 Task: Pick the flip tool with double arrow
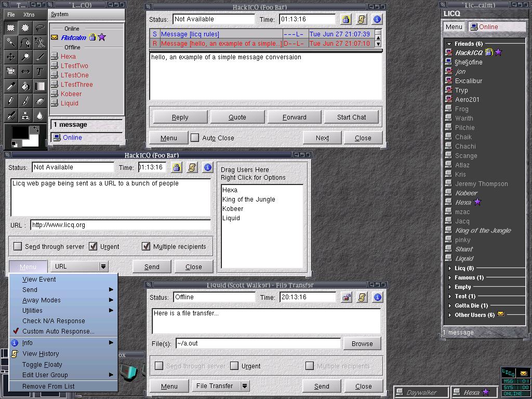[x=25, y=71]
